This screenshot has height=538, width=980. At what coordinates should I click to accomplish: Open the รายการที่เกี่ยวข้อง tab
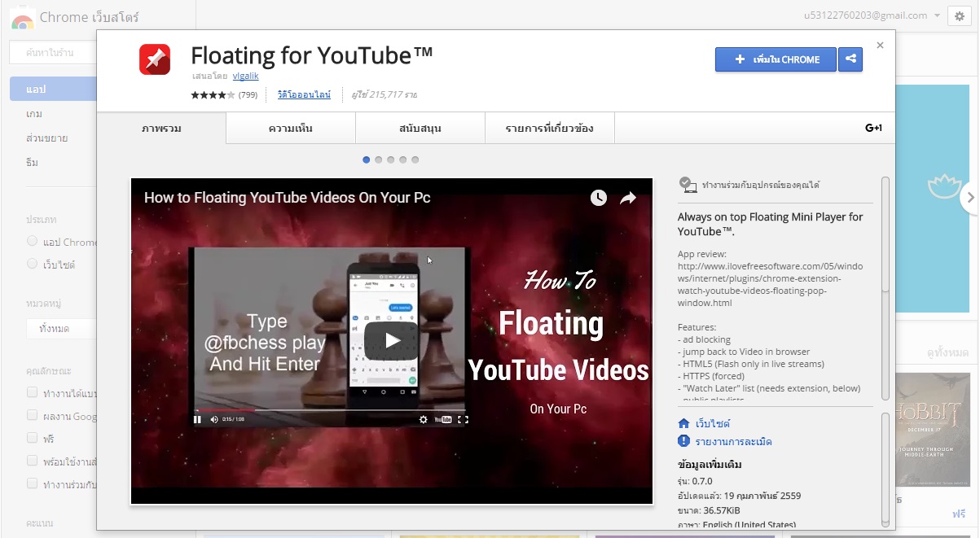[x=550, y=129]
